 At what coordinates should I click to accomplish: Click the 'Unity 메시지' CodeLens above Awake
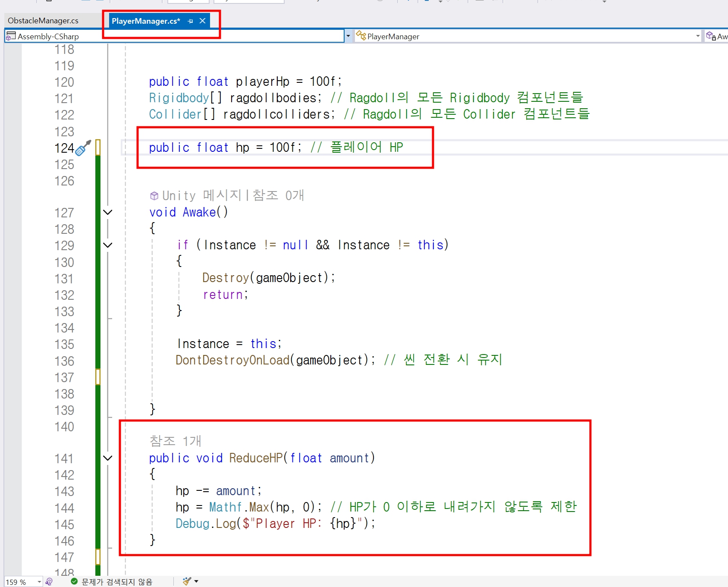201,195
